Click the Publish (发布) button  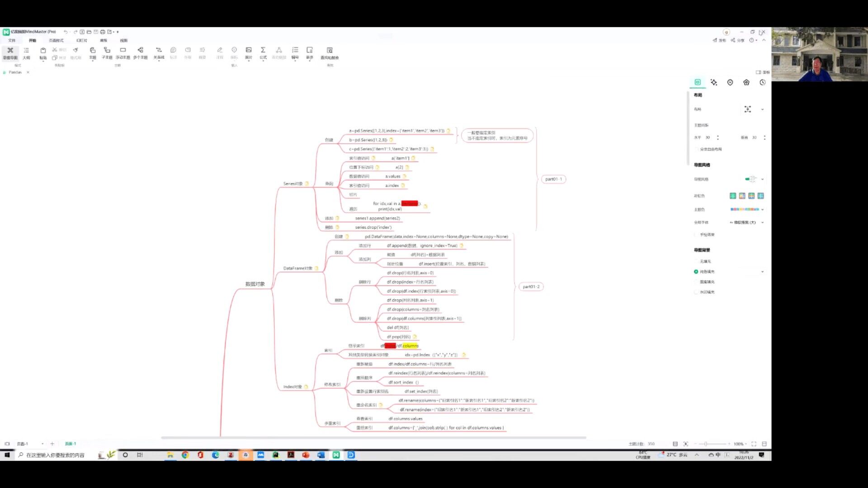click(719, 40)
